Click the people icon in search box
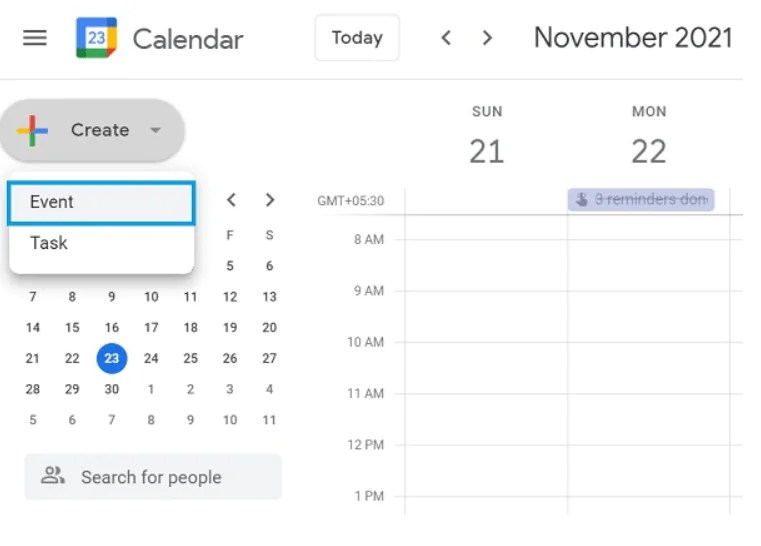 53,476
